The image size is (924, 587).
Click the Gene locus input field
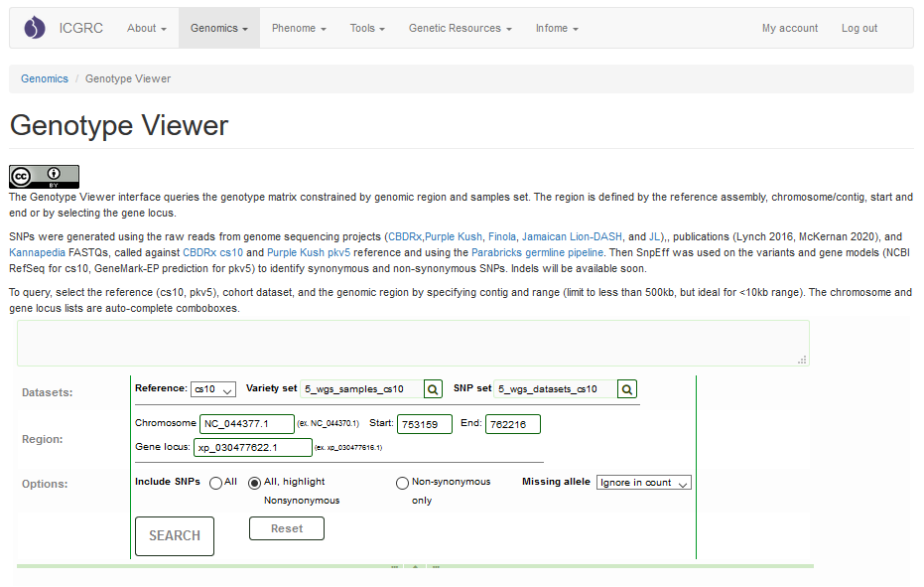click(x=251, y=448)
